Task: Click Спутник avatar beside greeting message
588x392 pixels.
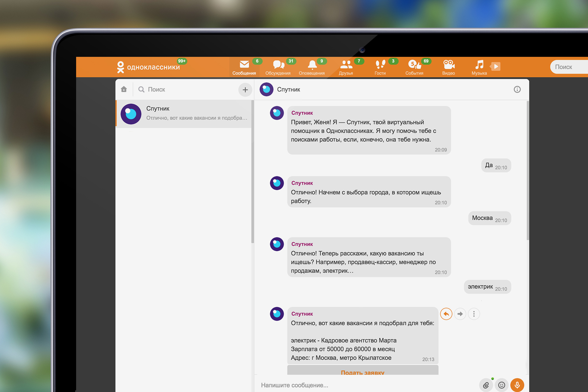Action: click(277, 113)
